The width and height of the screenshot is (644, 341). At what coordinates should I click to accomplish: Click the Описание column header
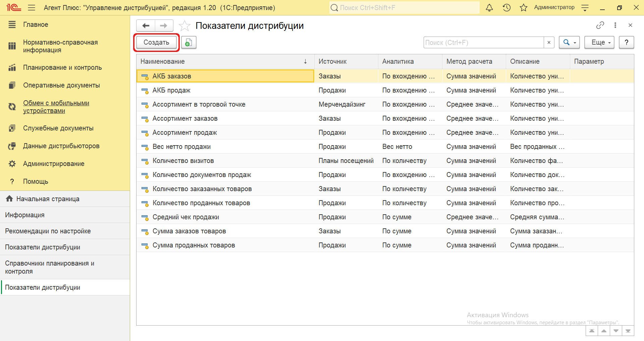coord(538,61)
